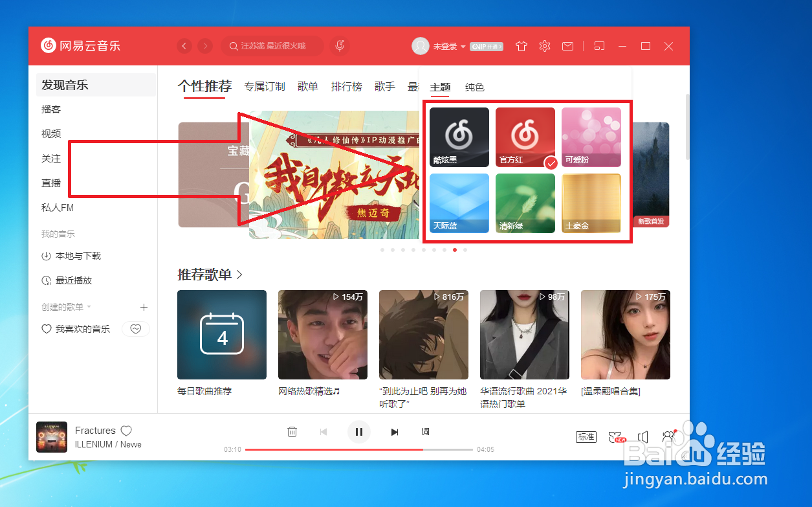Click the Fractures album cover thumbnail
This screenshot has height=507, width=812.
(x=52, y=437)
